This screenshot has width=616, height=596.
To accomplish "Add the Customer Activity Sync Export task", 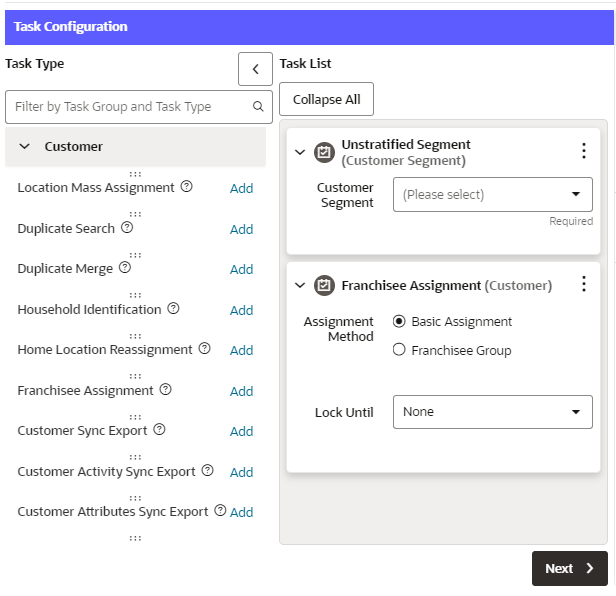I will click(x=242, y=472).
